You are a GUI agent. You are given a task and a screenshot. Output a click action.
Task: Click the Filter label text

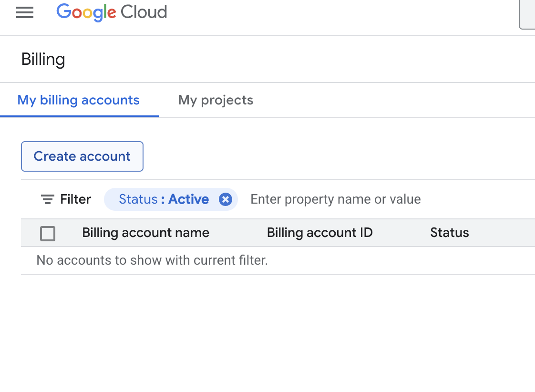click(76, 199)
